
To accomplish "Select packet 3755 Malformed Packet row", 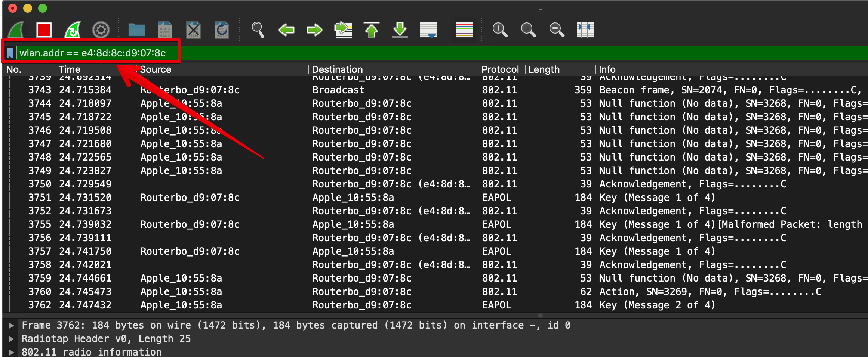I will coord(435,224).
